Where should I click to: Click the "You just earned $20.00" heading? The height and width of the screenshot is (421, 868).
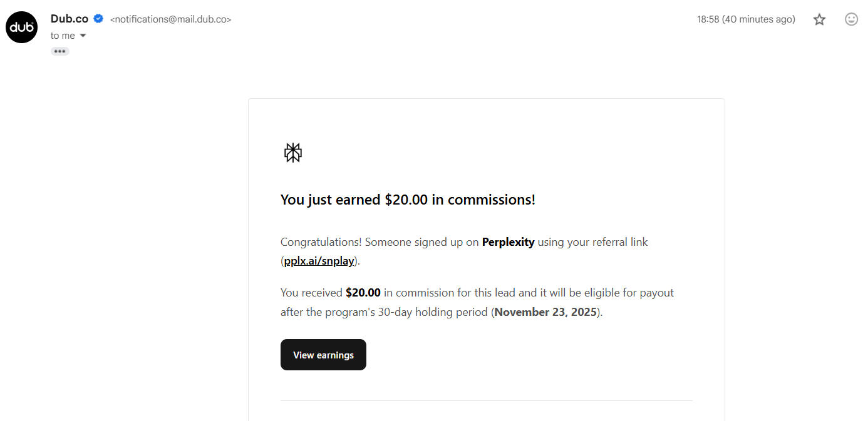408,200
